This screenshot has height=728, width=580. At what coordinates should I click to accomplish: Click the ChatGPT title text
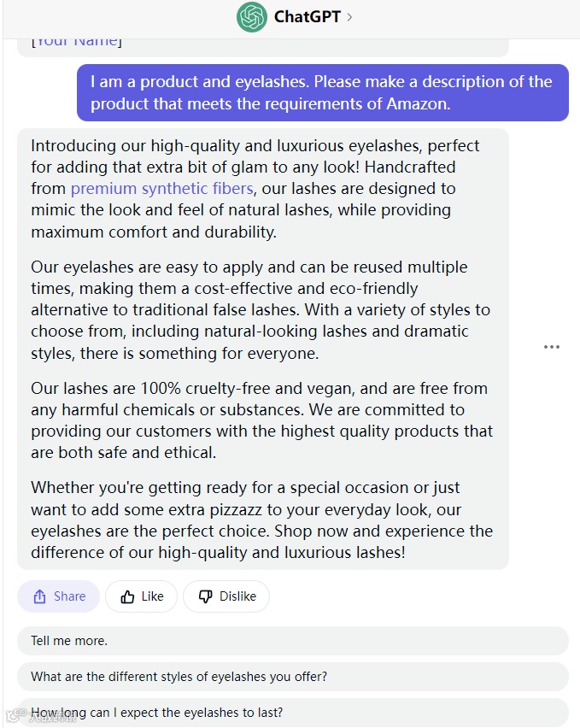pyautogui.click(x=308, y=17)
